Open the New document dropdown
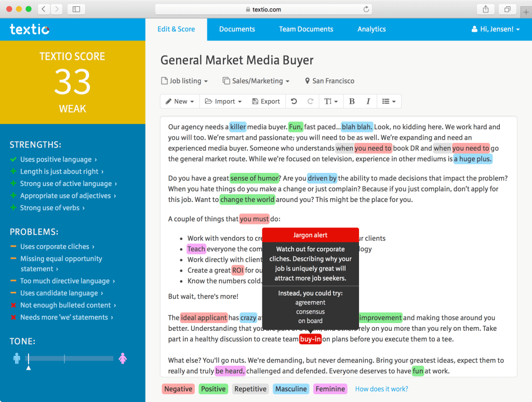Screen dimensions: 532x402 pyautogui.click(x=180, y=101)
